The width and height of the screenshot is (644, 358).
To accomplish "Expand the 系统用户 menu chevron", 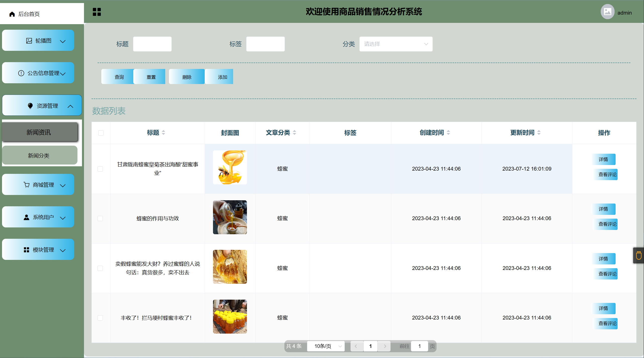I will click(63, 218).
